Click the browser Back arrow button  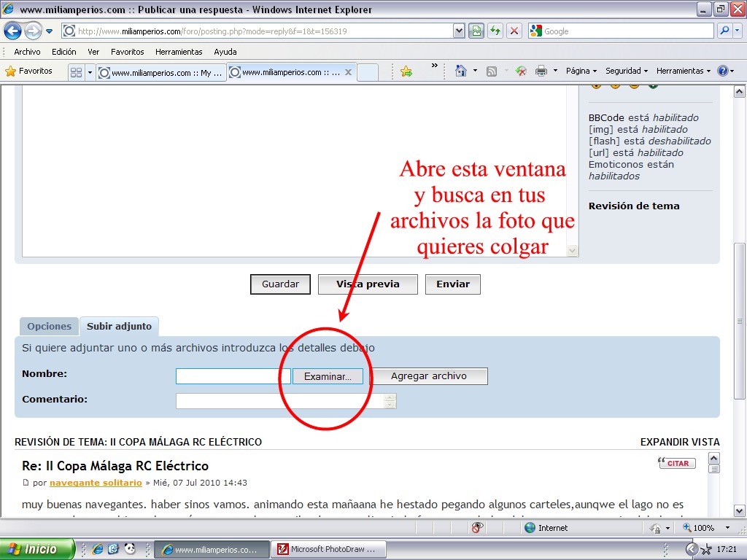tap(12, 31)
